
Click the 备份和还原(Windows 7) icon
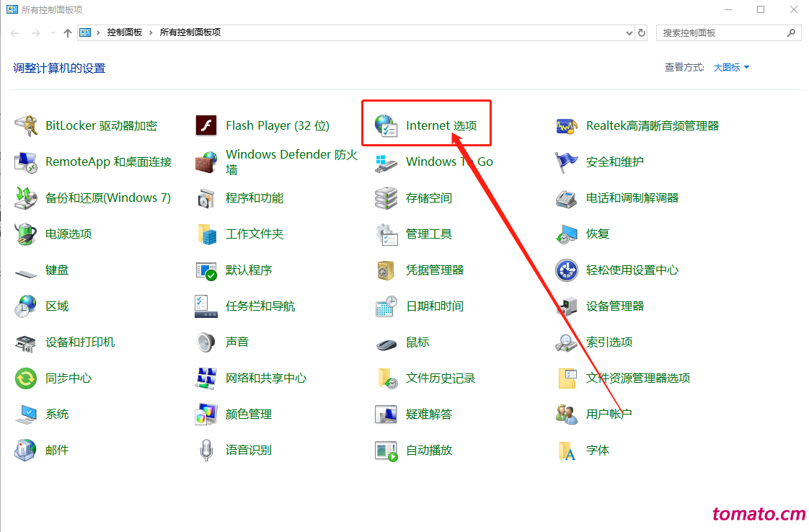tap(26, 198)
